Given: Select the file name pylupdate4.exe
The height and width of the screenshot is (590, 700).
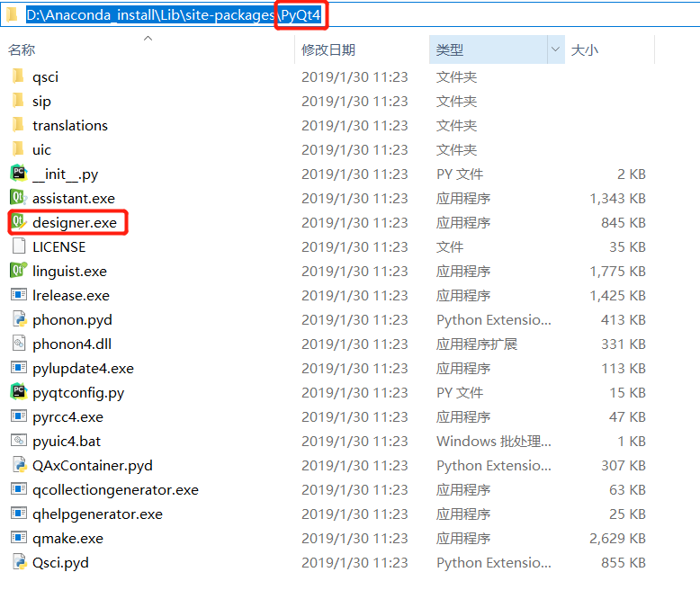Looking at the screenshot, I should [x=83, y=369].
